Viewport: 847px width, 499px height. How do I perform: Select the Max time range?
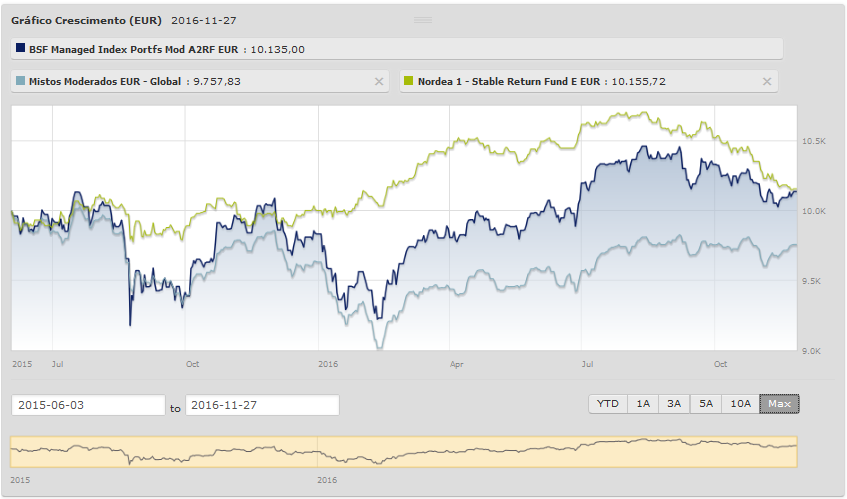[x=779, y=404]
